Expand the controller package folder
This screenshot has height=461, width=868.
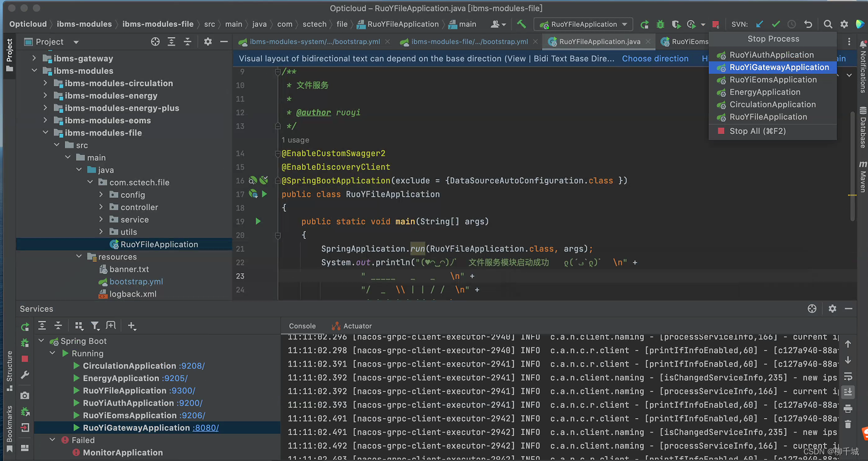(101, 207)
